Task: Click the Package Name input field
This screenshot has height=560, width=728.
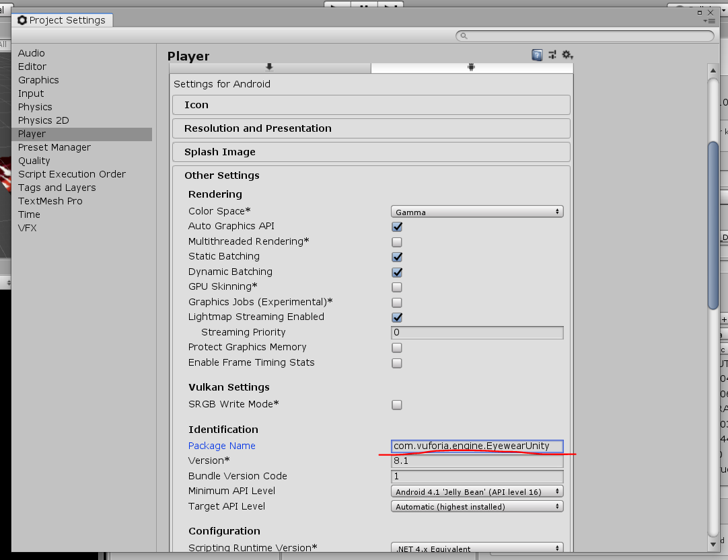Action: pos(477,446)
